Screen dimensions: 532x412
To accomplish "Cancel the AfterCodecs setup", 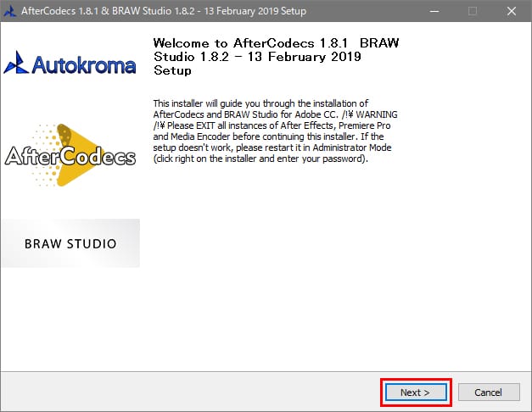I will [x=489, y=393].
